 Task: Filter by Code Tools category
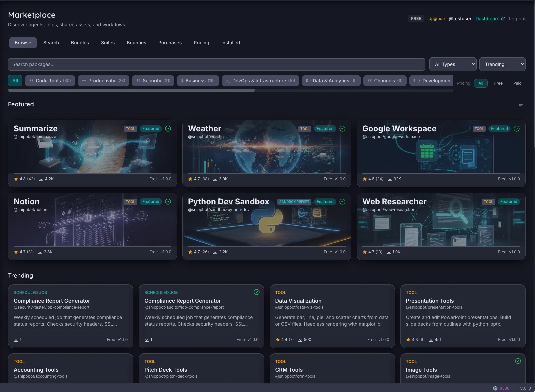coord(50,81)
